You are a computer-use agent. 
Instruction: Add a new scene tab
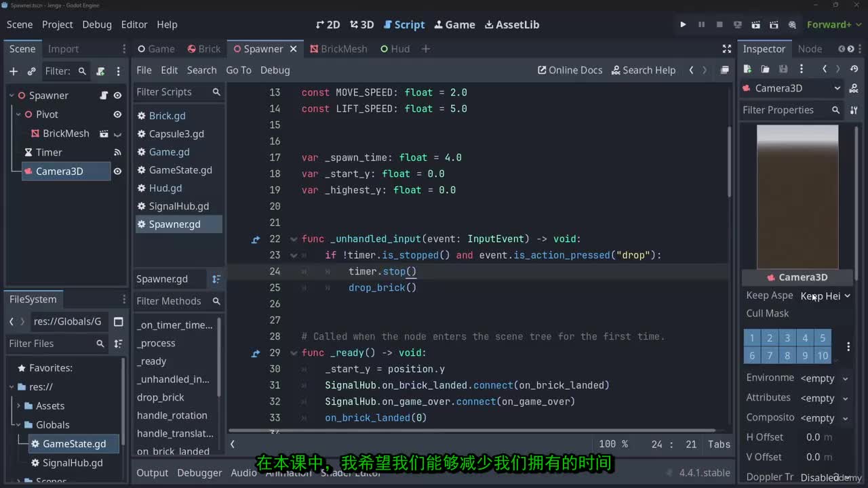pyautogui.click(x=425, y=49)
